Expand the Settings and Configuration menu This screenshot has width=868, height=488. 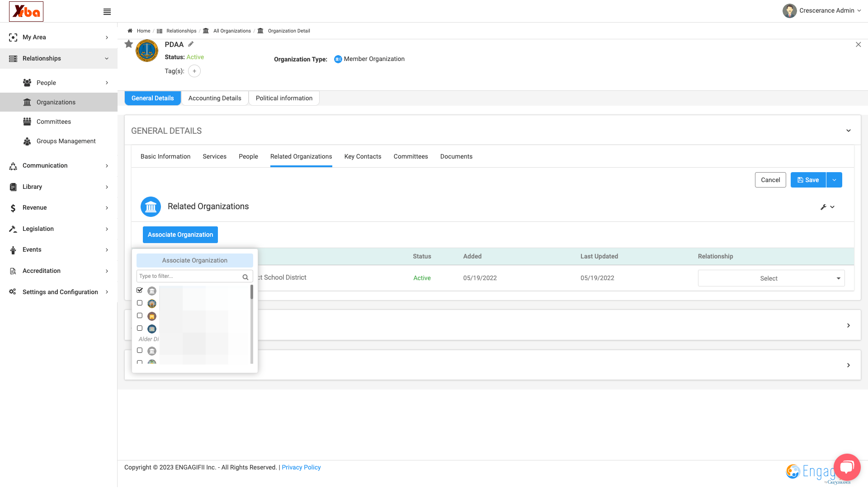pyautogui.click(x=59, y=292)
